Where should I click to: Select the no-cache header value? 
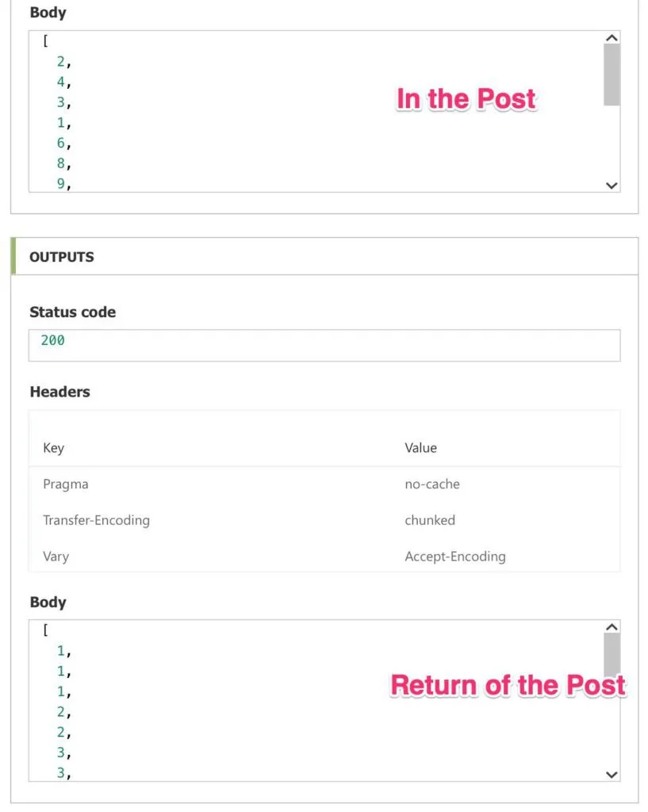point(431,484)
